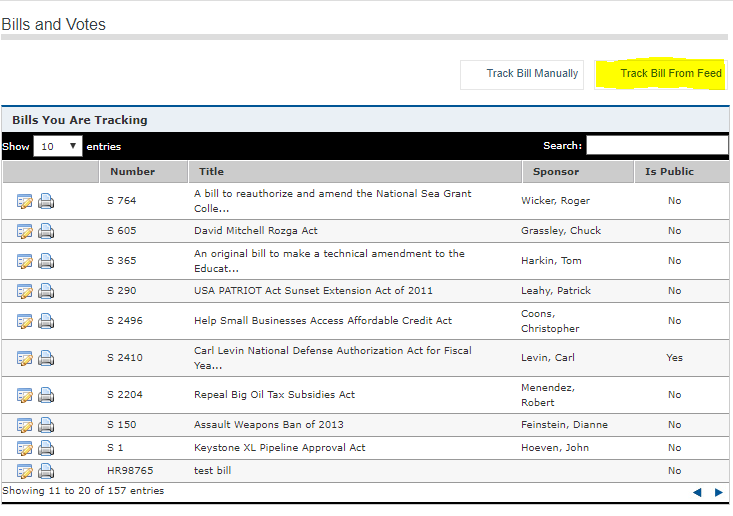
Task: Select the test bill title
Action: point(213,471)
